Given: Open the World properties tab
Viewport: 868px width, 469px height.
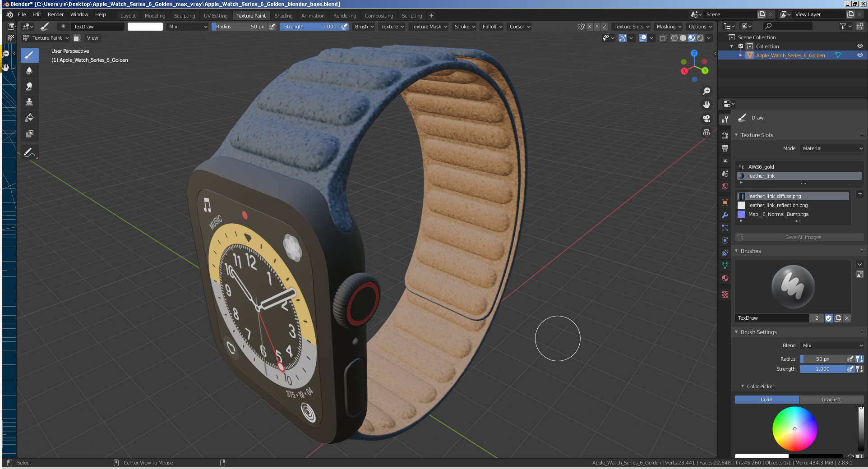Looking at the screenshot, I should tap(725, 186).
